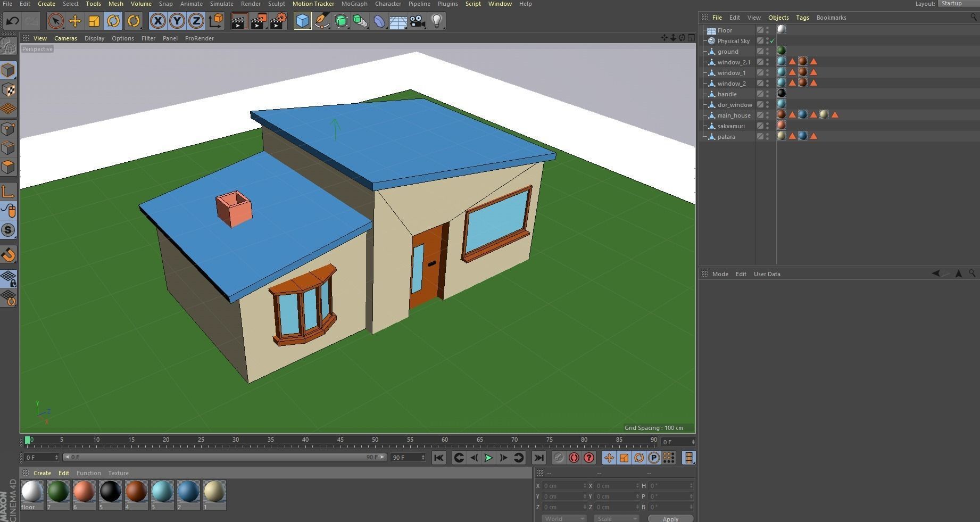
Task: Select the sakvamuri object
Action: [x=731, y=126]
